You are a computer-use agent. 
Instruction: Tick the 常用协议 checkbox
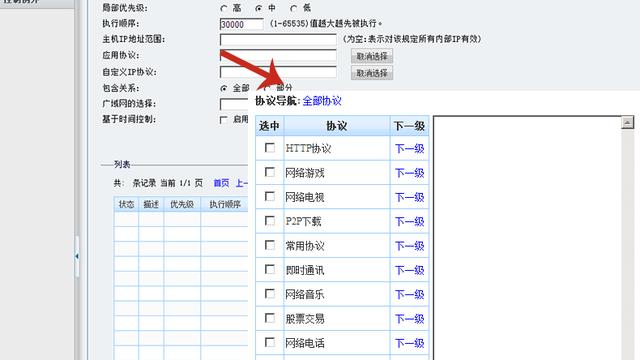269,245
